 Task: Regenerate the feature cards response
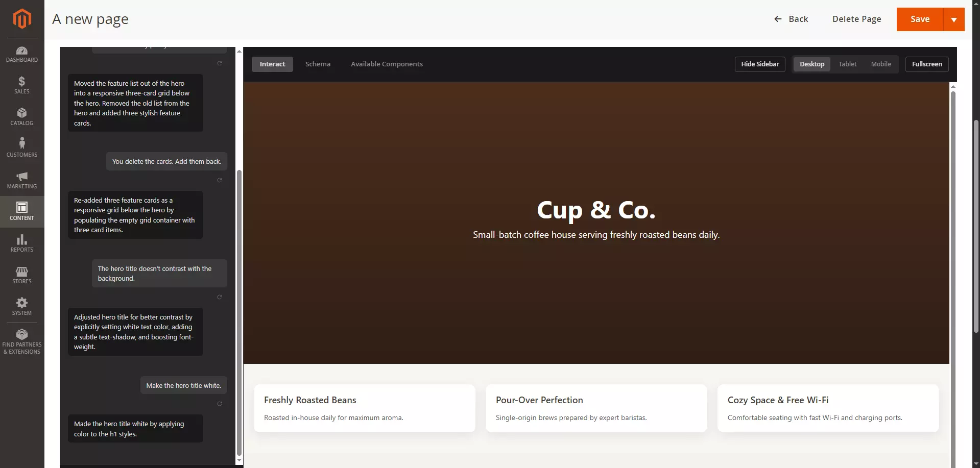tap(220, 180)
